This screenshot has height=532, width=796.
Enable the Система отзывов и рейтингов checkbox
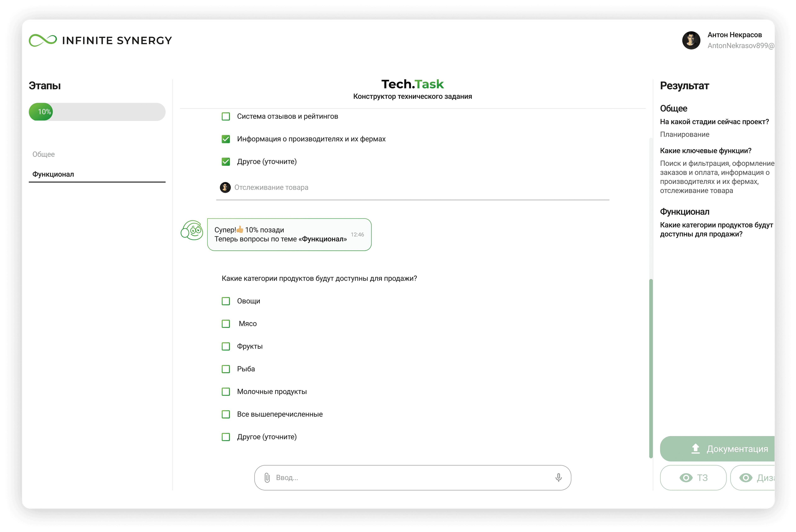[226, 116]
